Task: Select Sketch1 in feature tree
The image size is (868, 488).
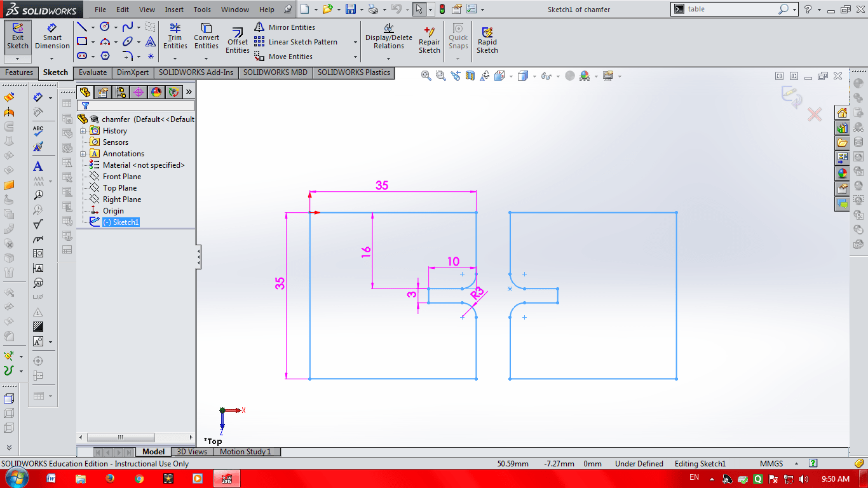Action: (x=120, y=222)
